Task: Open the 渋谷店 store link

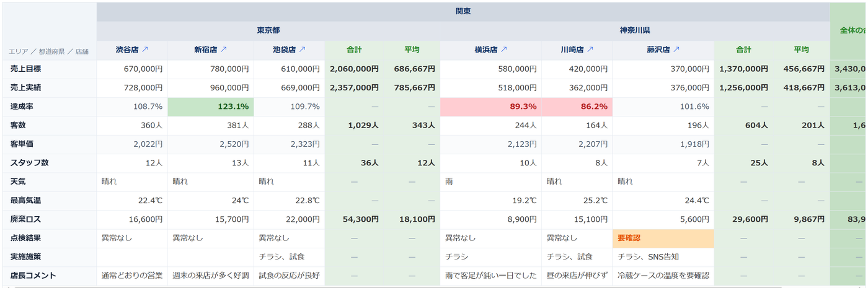Action: click(x=132, y=50)
